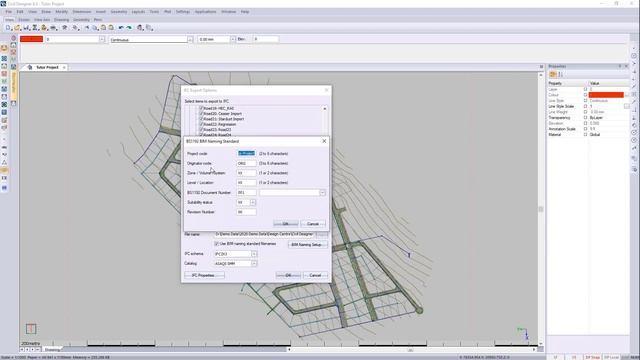Click the document icon on the Tutor Project tab
Viewport: 640px width, 360px height.
pos(30,67)
